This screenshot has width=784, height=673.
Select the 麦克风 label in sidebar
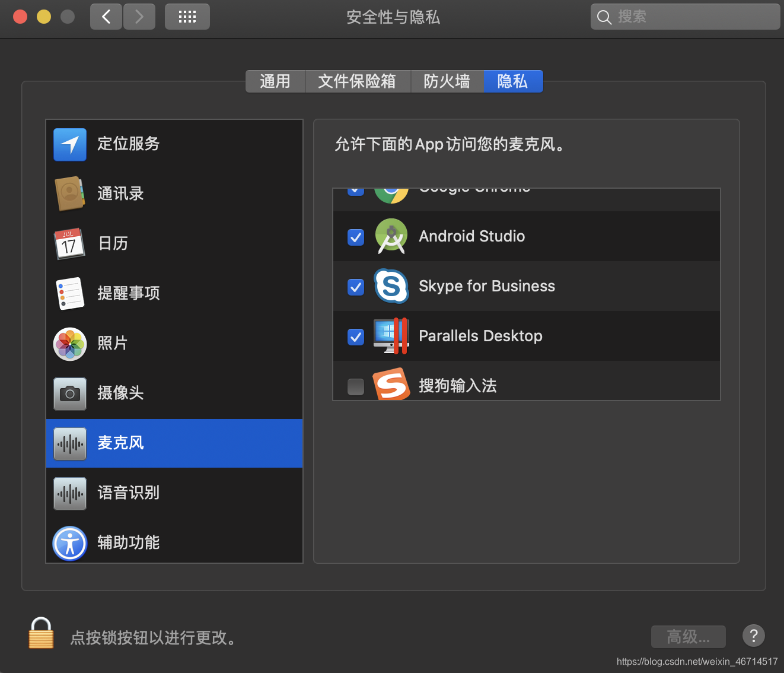(x=121, y=443)
